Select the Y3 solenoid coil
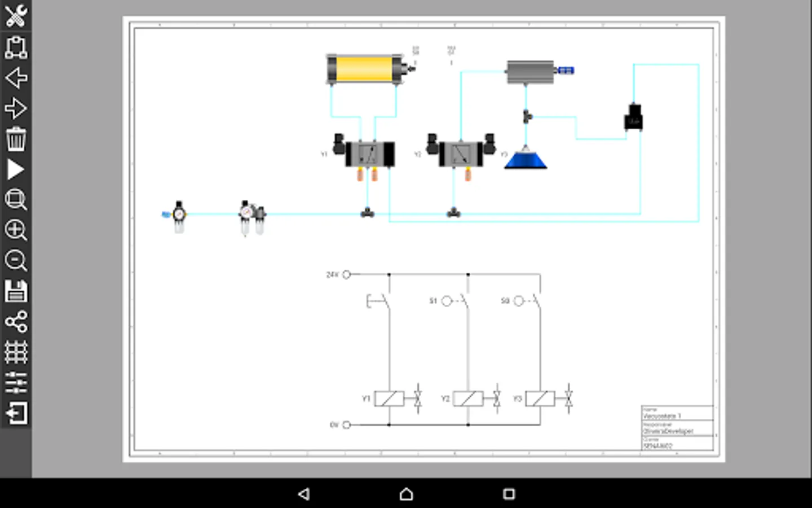This screenshot has width=812, height=508. 540,398
